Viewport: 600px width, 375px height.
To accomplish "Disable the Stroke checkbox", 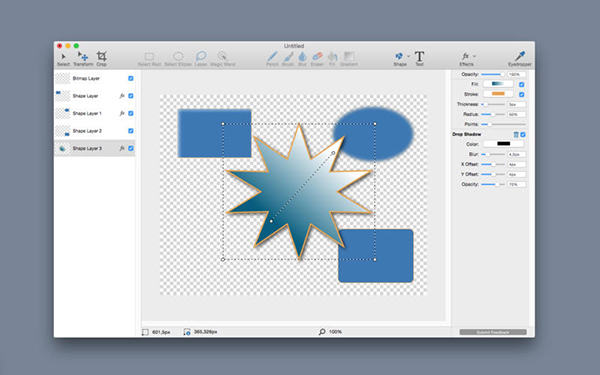I will (522, 94).
